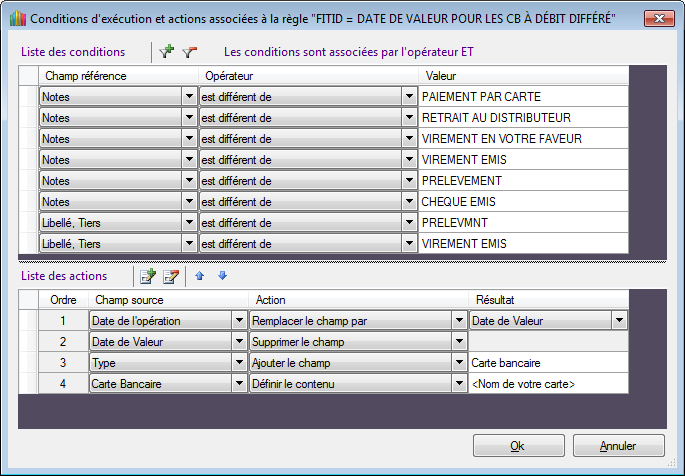The height and width of the screenshot is (476, 685).
Task: Click the Annuler button
Action: [618, 446]
